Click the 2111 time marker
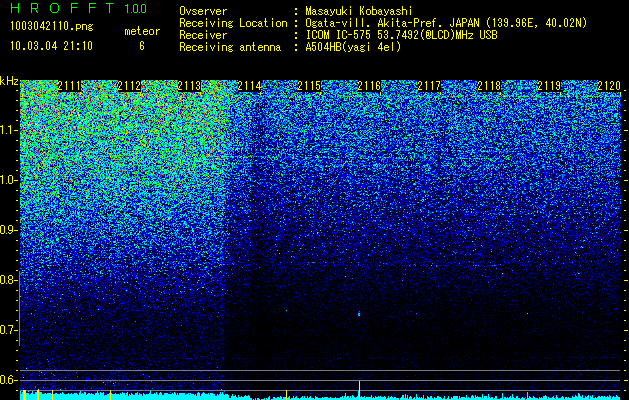This screenshot has height=400, width=629. [69, 86]
